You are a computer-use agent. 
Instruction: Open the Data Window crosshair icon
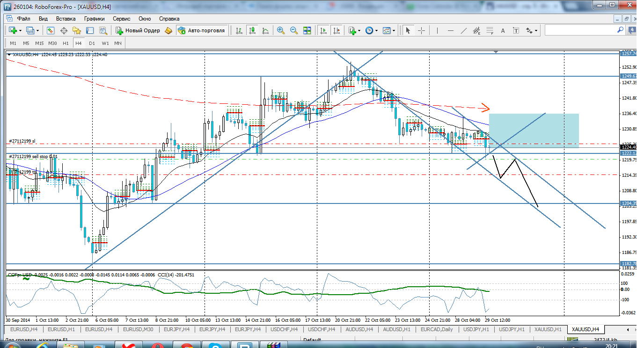tap(64, 30)
